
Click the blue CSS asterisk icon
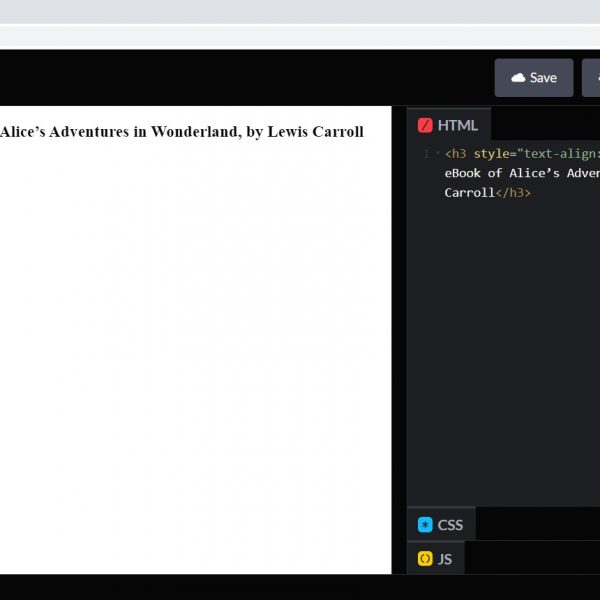pyautogui.click(x=425, y=524)
